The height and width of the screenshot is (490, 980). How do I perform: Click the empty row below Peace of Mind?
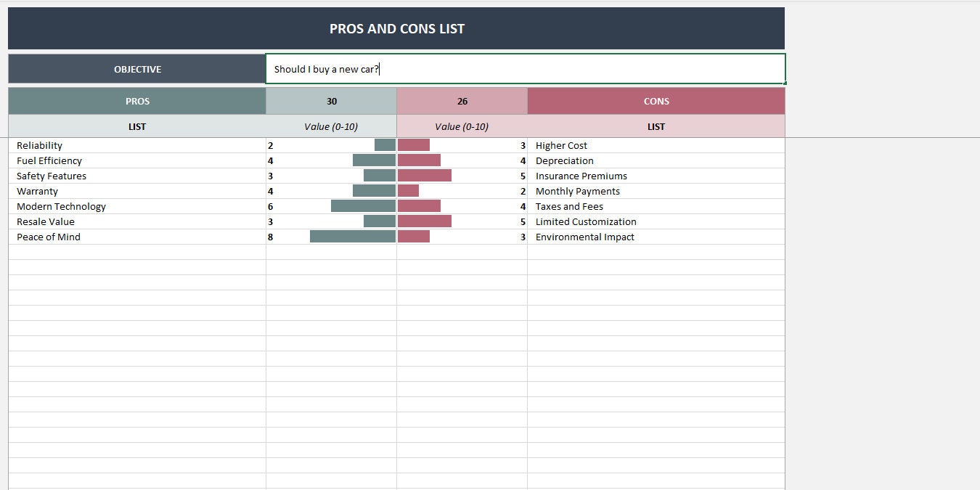click(138, 251)
